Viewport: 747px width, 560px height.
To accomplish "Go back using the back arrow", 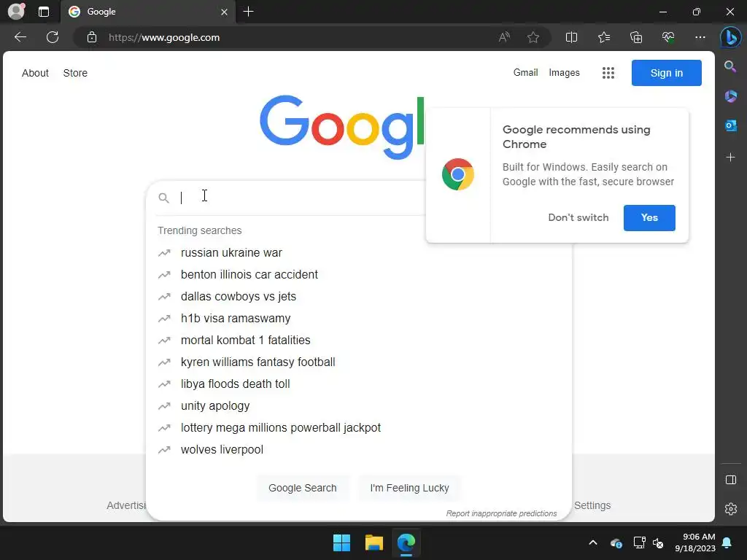I will (x=20, y=37).
